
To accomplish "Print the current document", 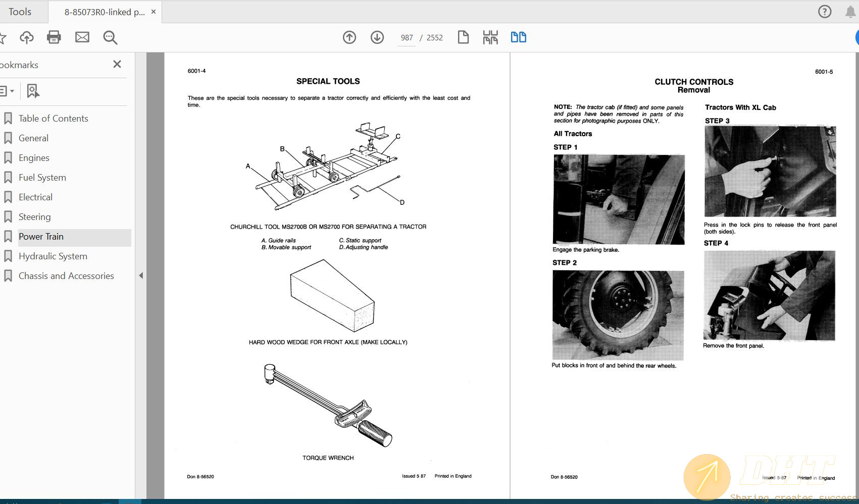I will [54, 37].
